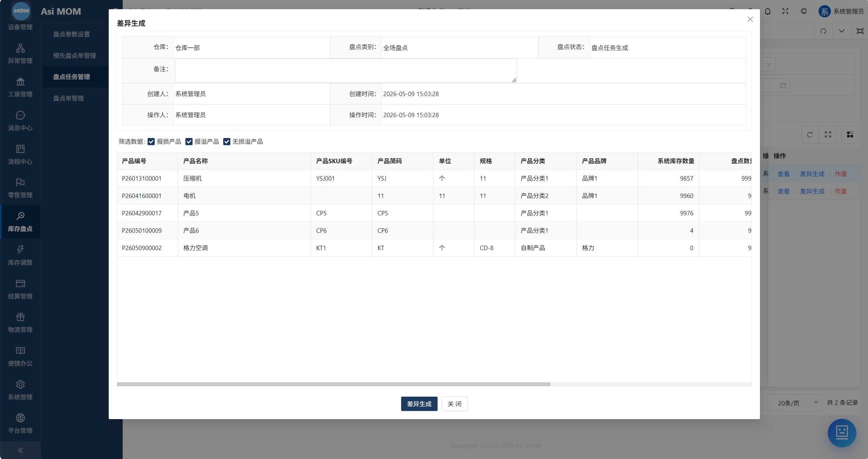This screenshot has height=459, width=868.
Task: Click the 产品编号 column header
Action: coord(148,161)
